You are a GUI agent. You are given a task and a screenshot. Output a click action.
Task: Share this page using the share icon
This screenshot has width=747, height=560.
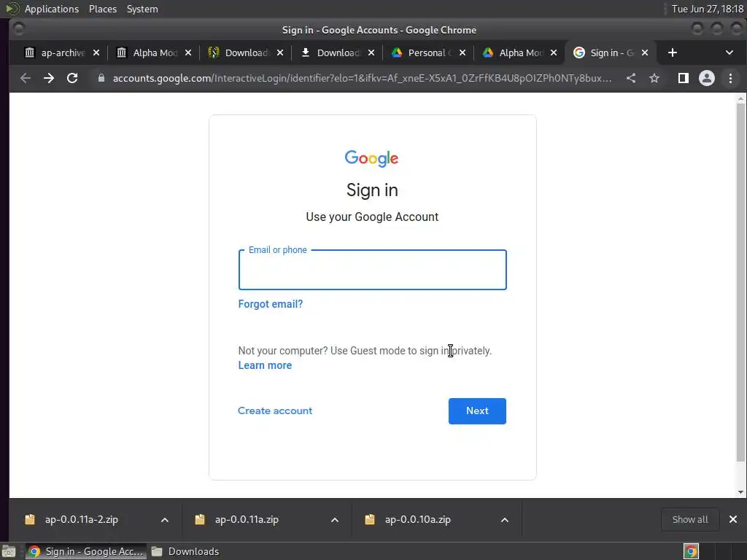(x=631, y=78)
